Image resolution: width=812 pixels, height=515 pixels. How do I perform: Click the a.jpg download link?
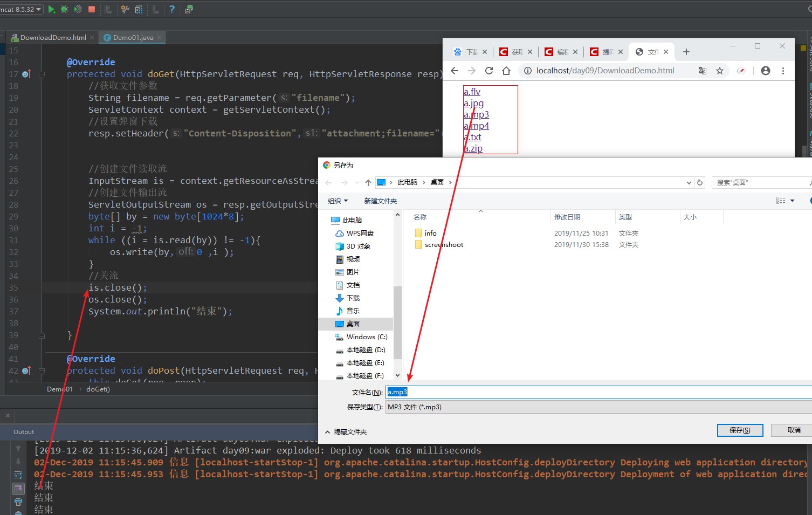473,103
